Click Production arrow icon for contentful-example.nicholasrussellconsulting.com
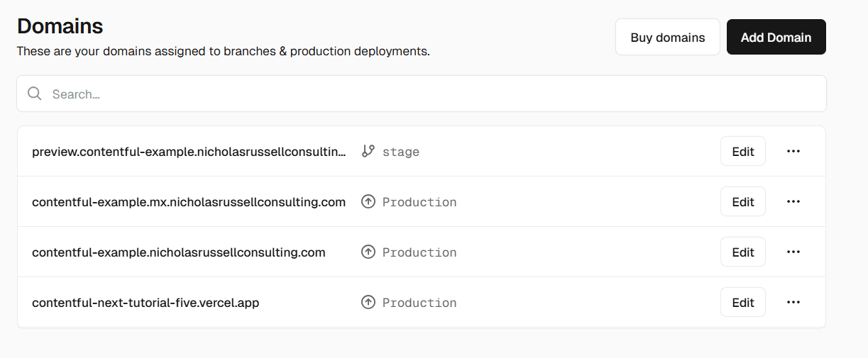The height and width of the screenshot is (358, 868). point(368,252)
